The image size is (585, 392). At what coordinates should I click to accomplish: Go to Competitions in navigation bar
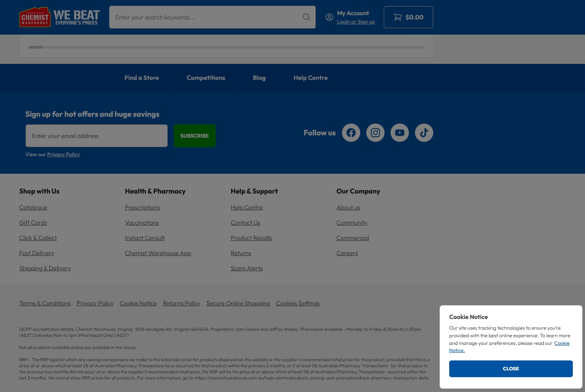click(206, 78)
